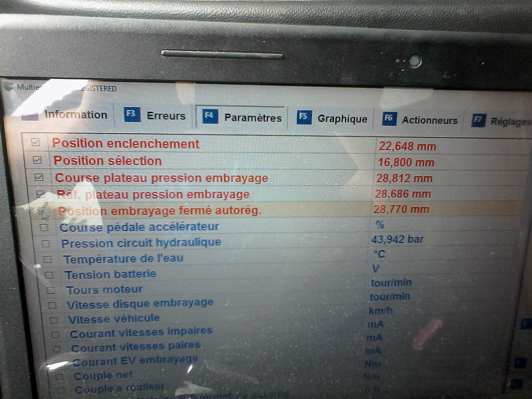Uncheck the Position enclenchement checkbox
Screen dimensions: 532x399
[x=36, y=142]
